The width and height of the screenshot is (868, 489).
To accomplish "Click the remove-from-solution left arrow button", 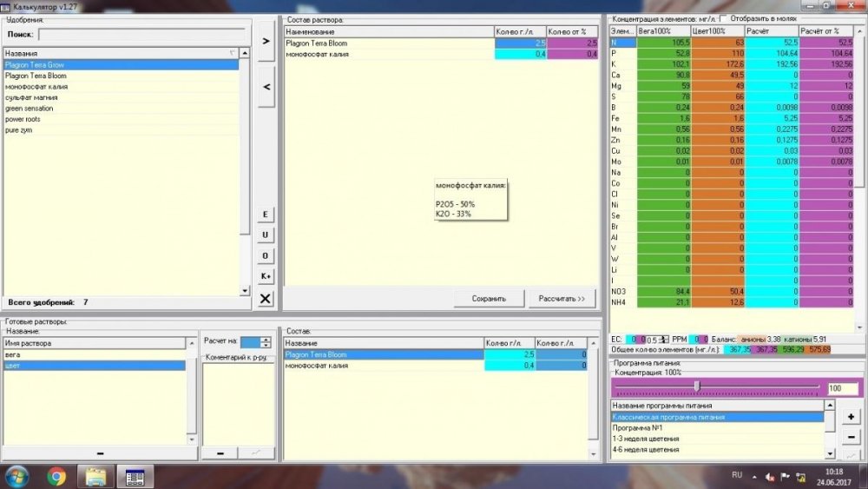I will coord(266,87).
